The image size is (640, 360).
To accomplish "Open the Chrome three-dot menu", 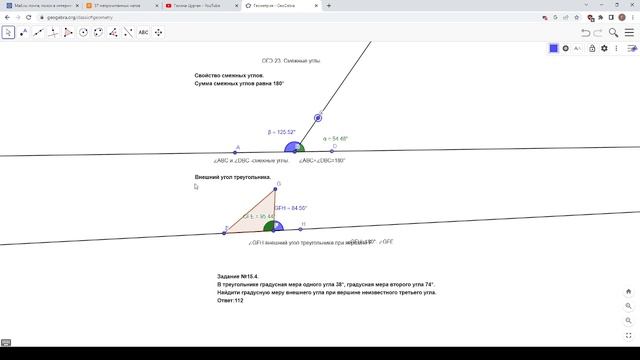I will point(632,18).
